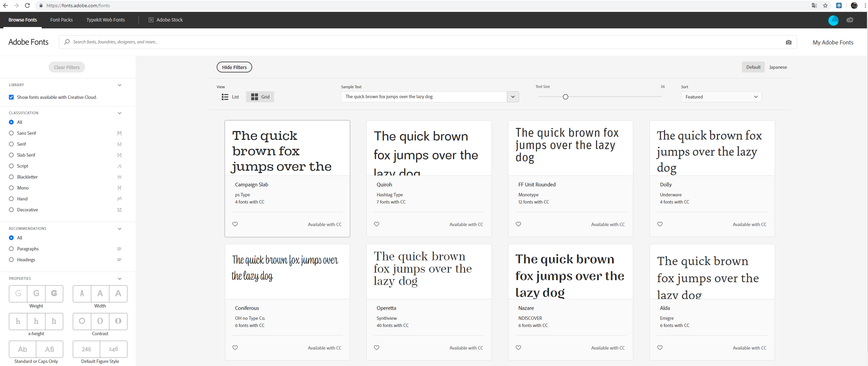The image size is (868, 366).
Task: Select Mono classification
Action: click(11, 188)
